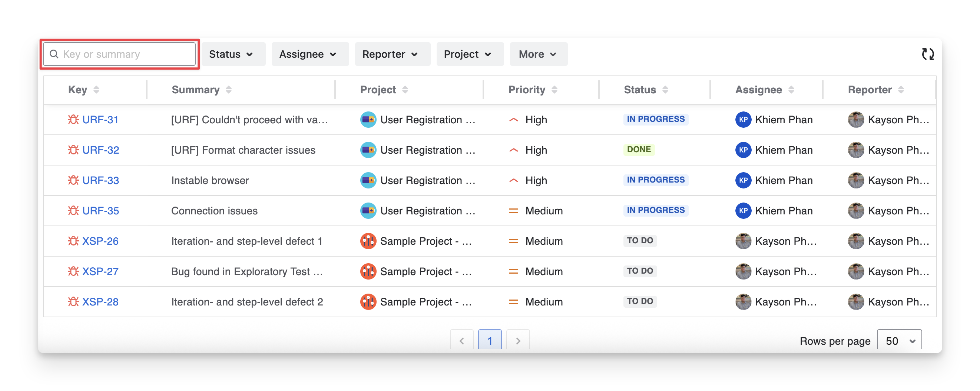The height and width of the screenshot is (391, 980).
Task: Open the Rows per page dropdown
Action: (899, 341)
